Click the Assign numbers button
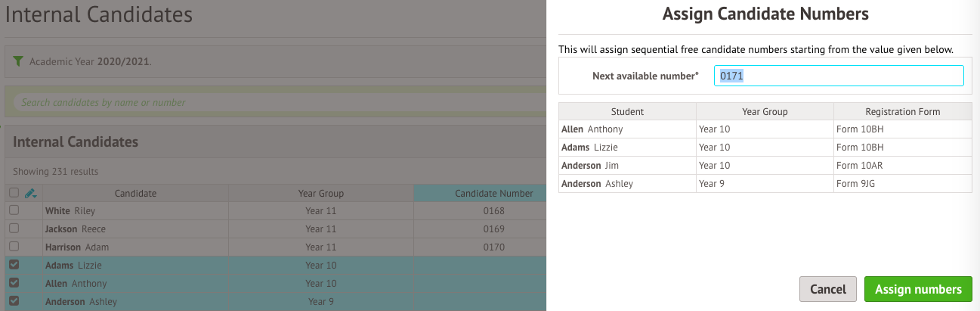The height and width of the screenshot is (311, 980). coord(918,289)
